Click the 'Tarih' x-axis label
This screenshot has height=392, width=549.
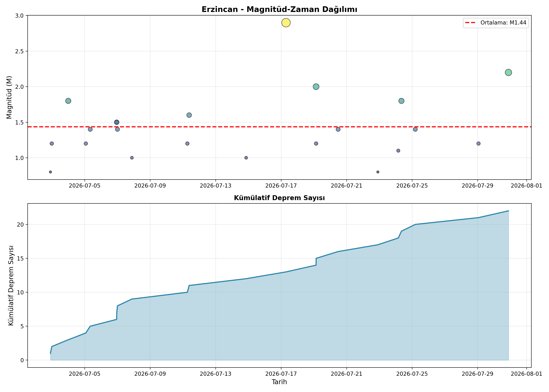point(279,382)
